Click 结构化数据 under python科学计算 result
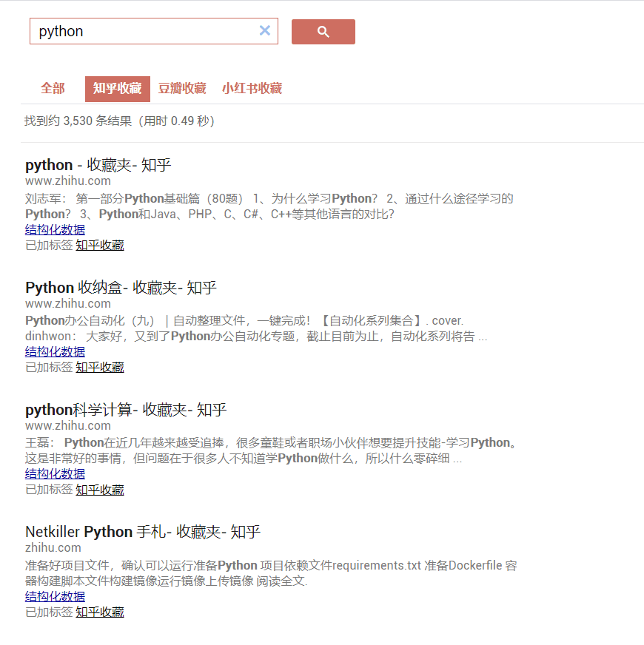 [x=56, y=474]
